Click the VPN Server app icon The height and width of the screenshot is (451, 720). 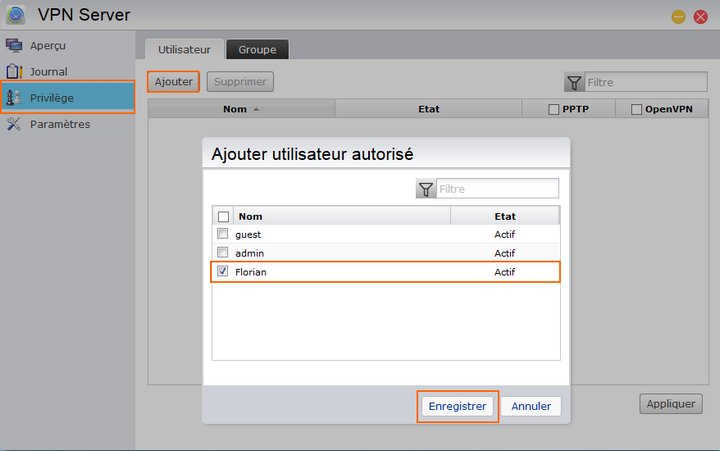point(15,14)
